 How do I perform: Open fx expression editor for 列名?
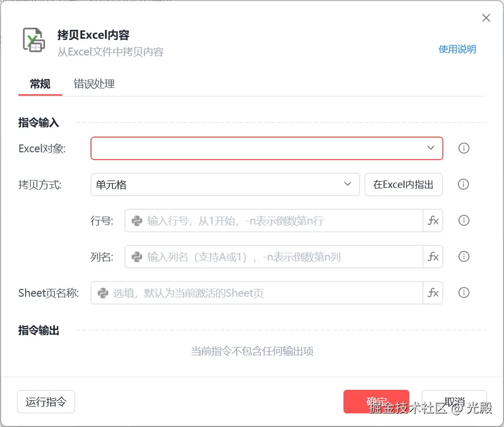[x=433, y=256]
